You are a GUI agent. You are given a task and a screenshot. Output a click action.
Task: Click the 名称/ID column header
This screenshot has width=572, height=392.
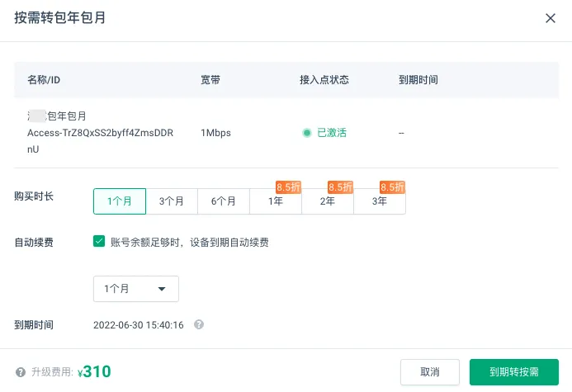pos(44,80)
